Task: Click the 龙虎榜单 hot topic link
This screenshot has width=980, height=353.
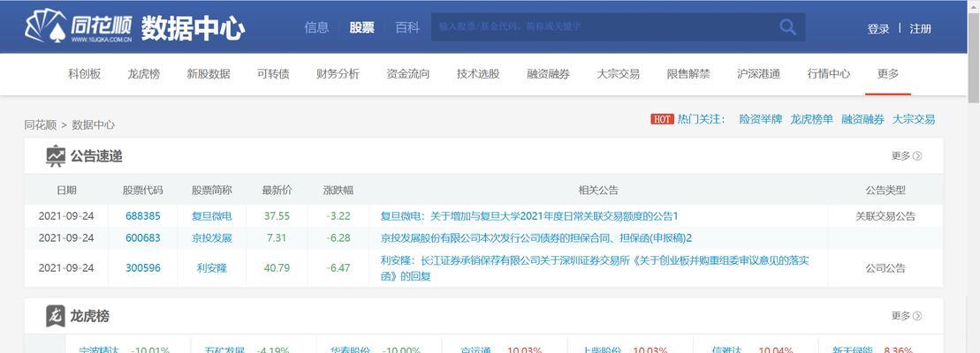Action: coord(811,119)
